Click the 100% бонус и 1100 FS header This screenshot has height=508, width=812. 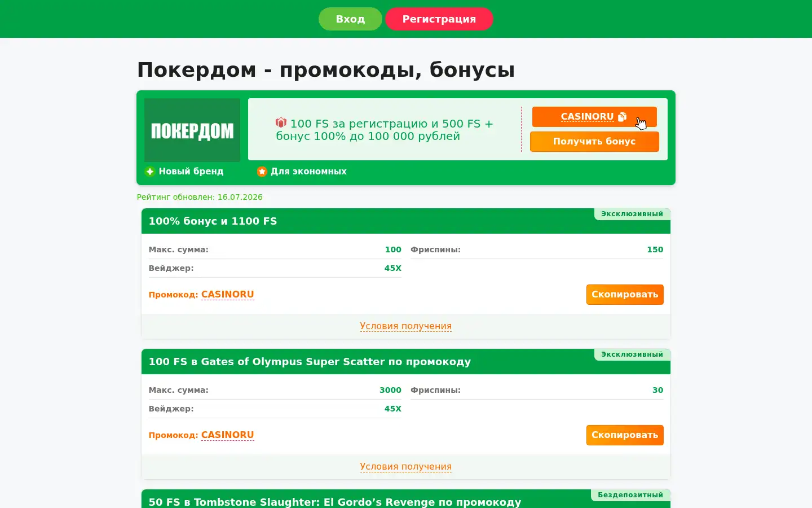(x=213, y=221)
